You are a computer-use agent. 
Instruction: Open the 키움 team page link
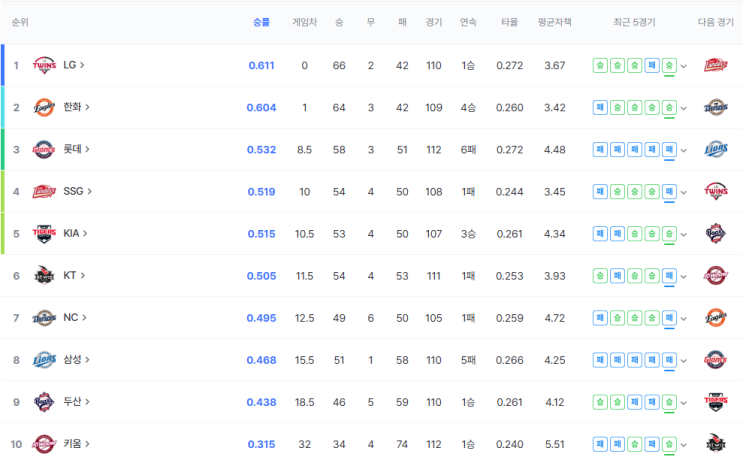pyautogui.click(x=76, y=444)
